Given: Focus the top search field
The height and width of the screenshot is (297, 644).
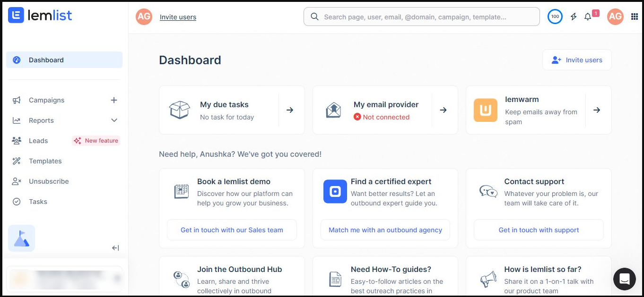Looking at the screenshot, I should click(421, 17).
